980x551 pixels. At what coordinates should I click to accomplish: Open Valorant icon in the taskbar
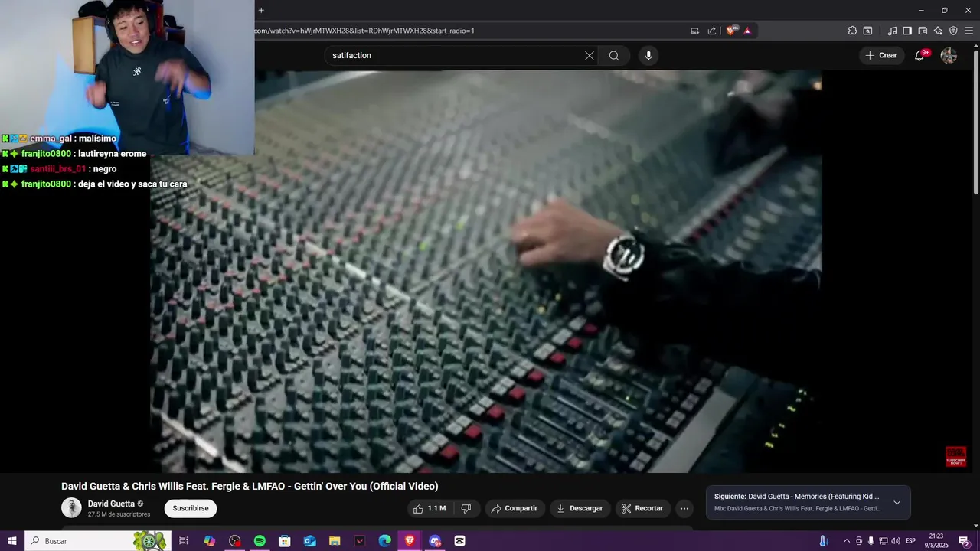(x=359, y=540)
